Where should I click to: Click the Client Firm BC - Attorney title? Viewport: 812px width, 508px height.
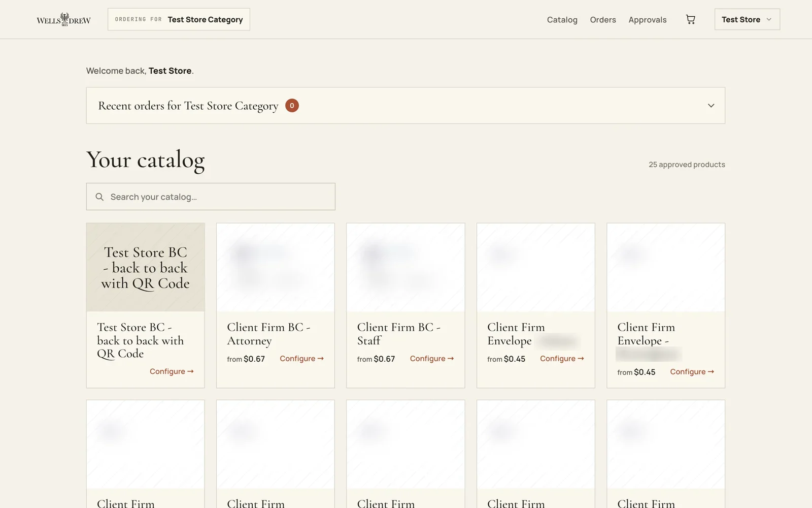(x=268, y=334)
